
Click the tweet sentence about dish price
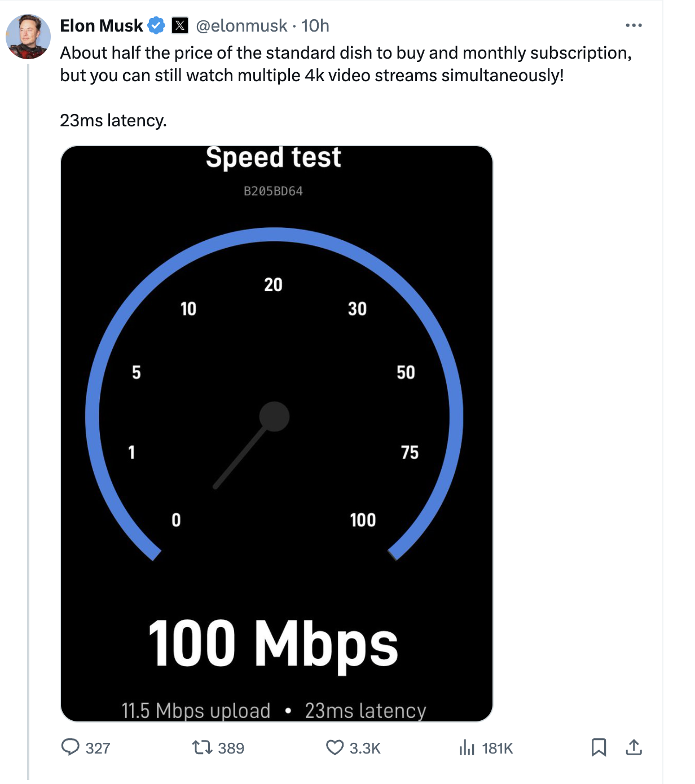point(345,53)
